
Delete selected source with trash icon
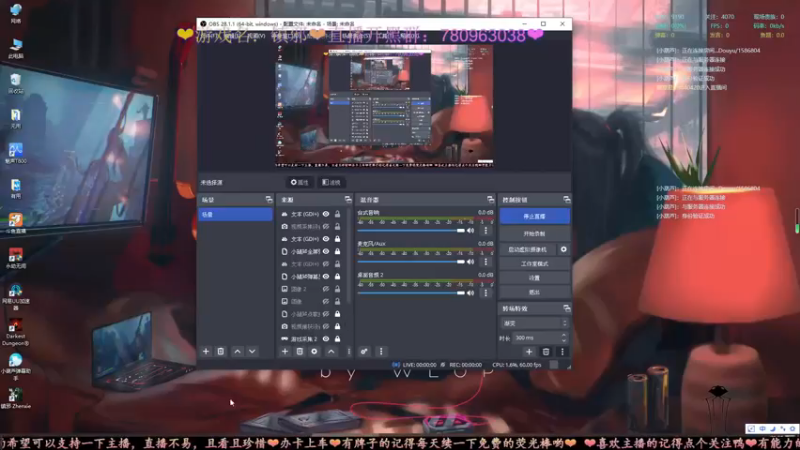299,352
